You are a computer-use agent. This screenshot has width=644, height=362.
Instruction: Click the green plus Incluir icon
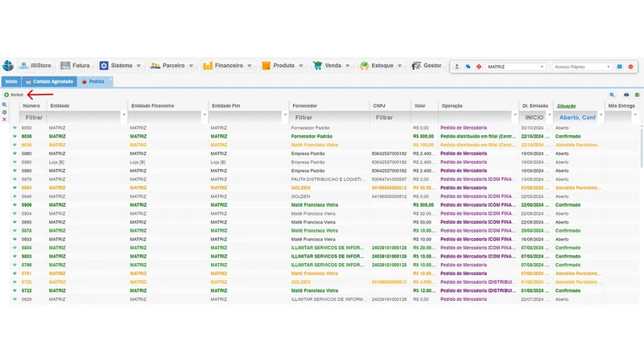click(x=6, y=95)
